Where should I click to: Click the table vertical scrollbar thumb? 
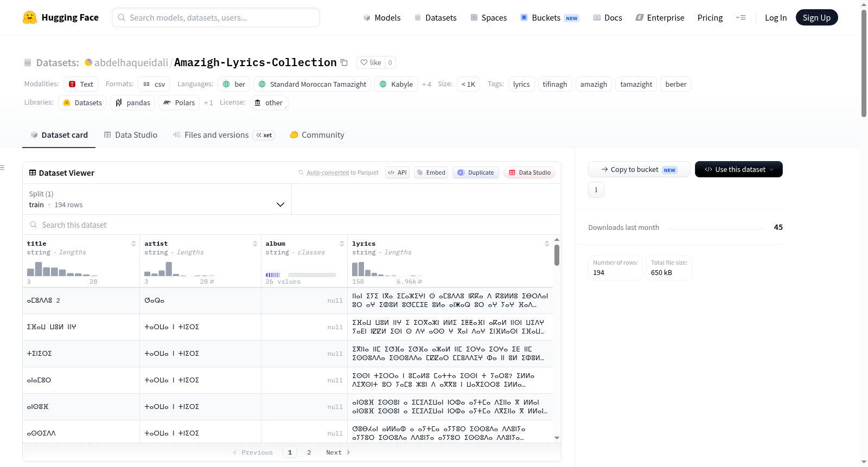tap(557, 255)
